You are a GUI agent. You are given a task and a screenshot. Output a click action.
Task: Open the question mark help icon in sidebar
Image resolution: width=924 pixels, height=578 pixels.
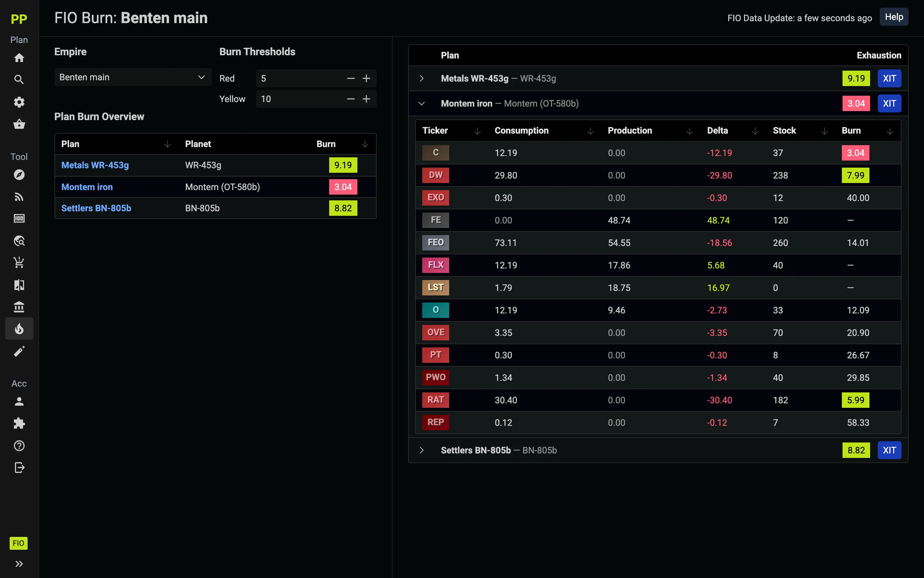click(x=19, y=446)
